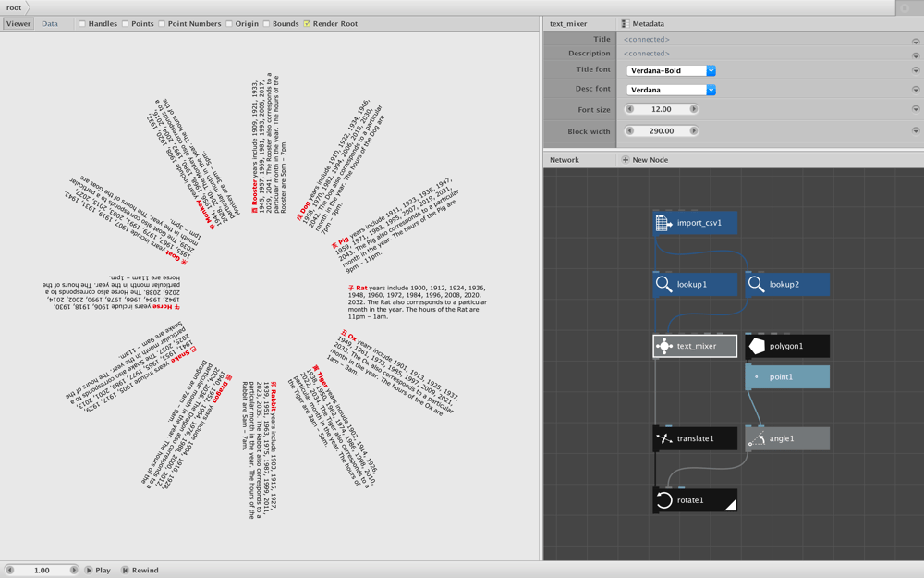Click the point1 node icon
This screenshot has width=924, height=578.
click(757, 377)
